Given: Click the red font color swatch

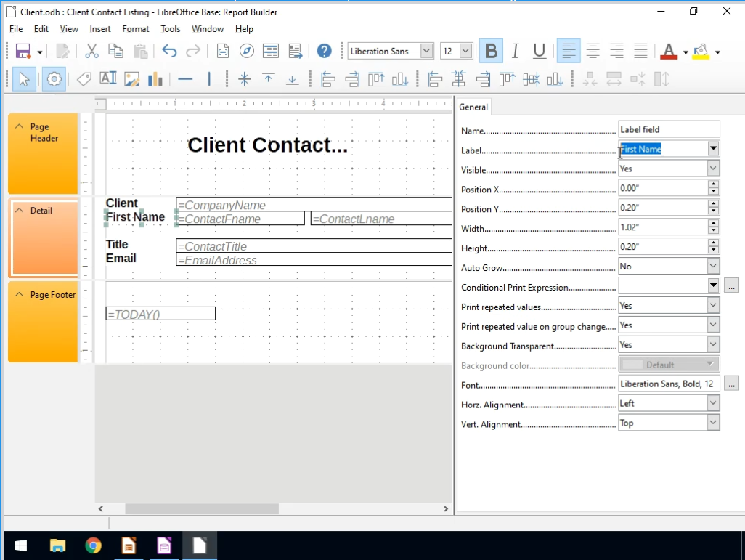Looking at the screenshot, I should click(668, 52).
